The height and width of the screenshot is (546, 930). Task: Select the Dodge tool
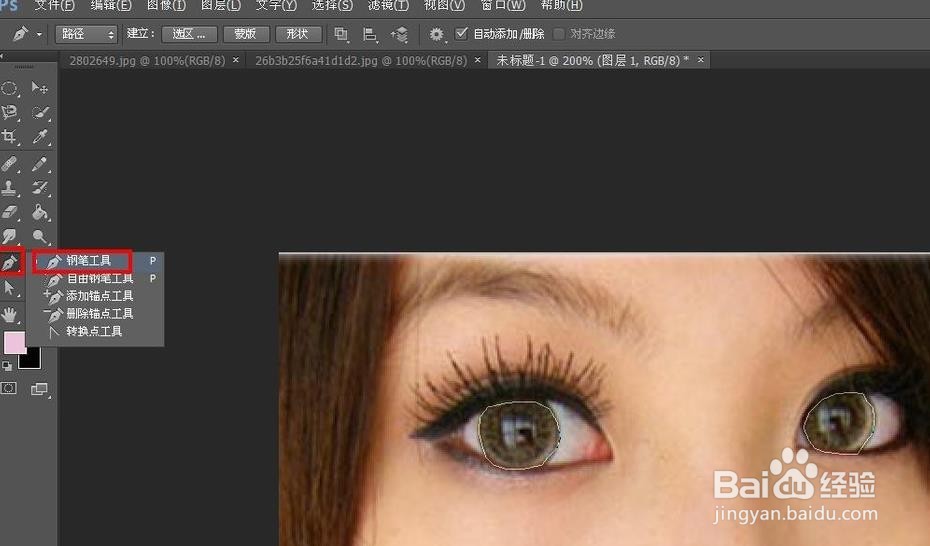click(40, 237)
